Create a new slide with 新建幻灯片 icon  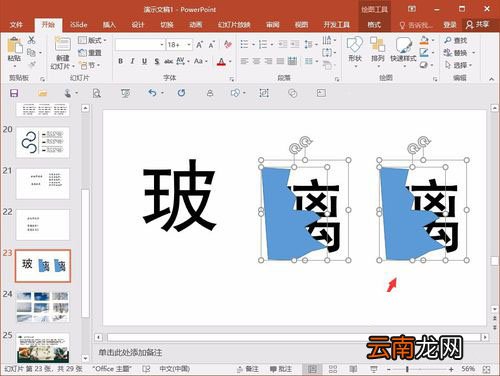click(x=62, y=44)
